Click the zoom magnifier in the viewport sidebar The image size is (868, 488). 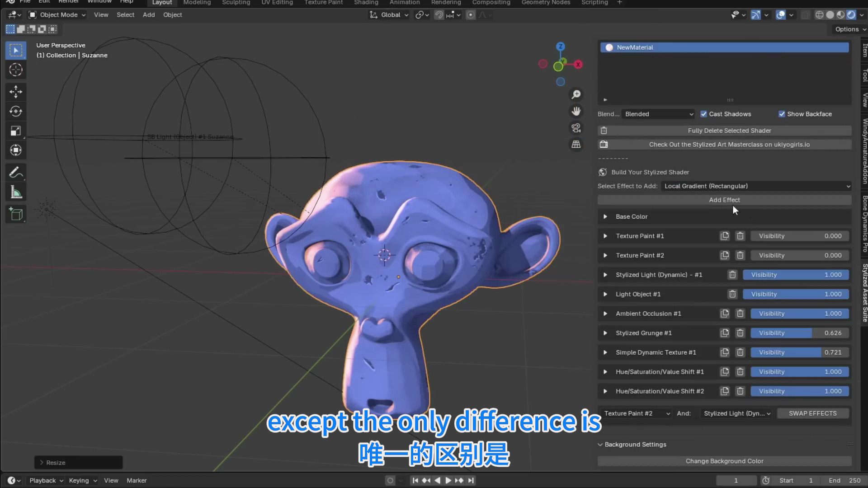(576, 94)
